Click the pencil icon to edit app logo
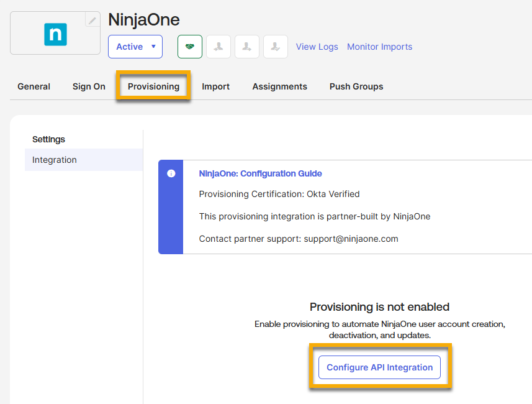532x404 pixels. 92,19
